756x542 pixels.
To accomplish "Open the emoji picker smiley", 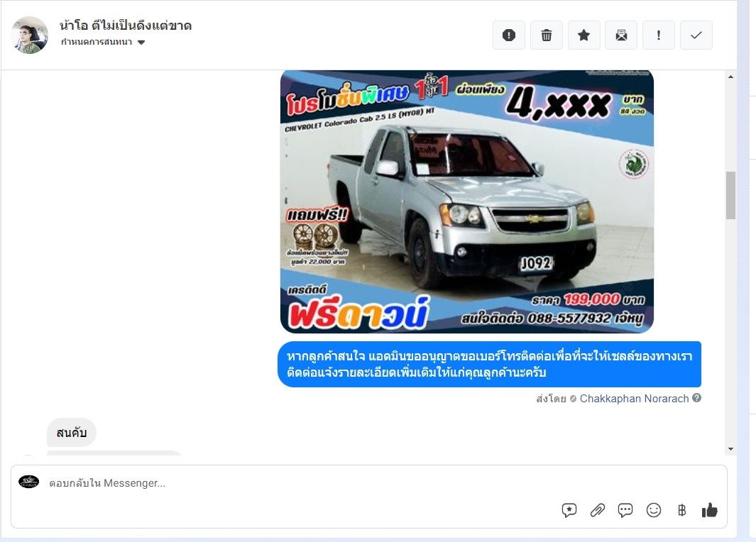I will click(653, 510).
